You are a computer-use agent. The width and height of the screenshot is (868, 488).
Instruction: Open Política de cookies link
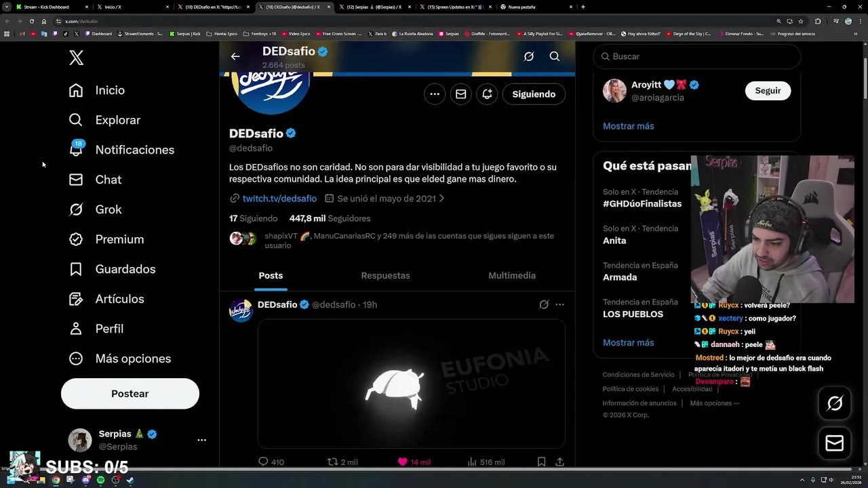point(630,389)
